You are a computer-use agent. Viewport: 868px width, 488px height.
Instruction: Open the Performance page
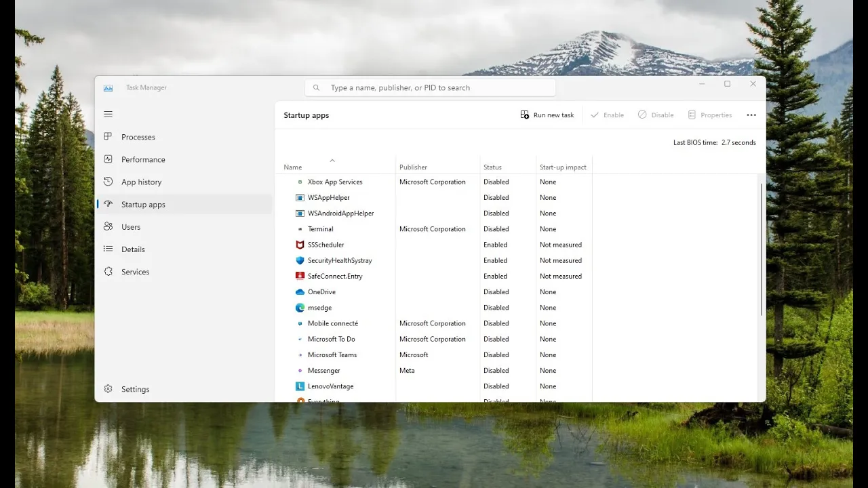[183, 159]
